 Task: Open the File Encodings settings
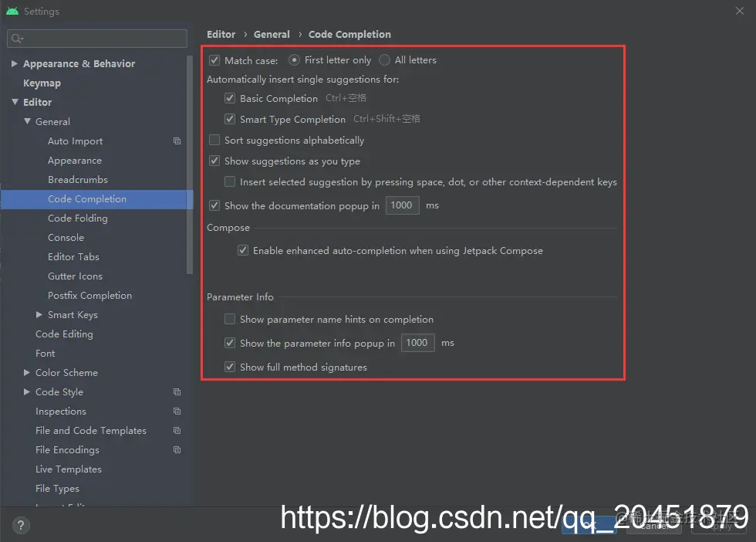point(68,450)
